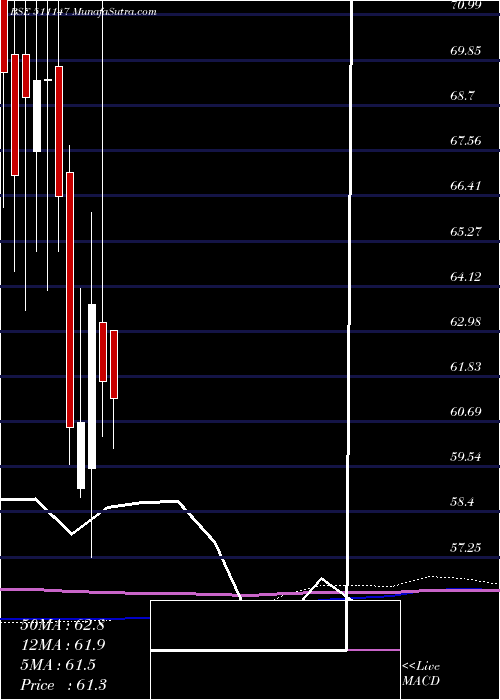Click the Live MACD label

[x=421, y=673]
